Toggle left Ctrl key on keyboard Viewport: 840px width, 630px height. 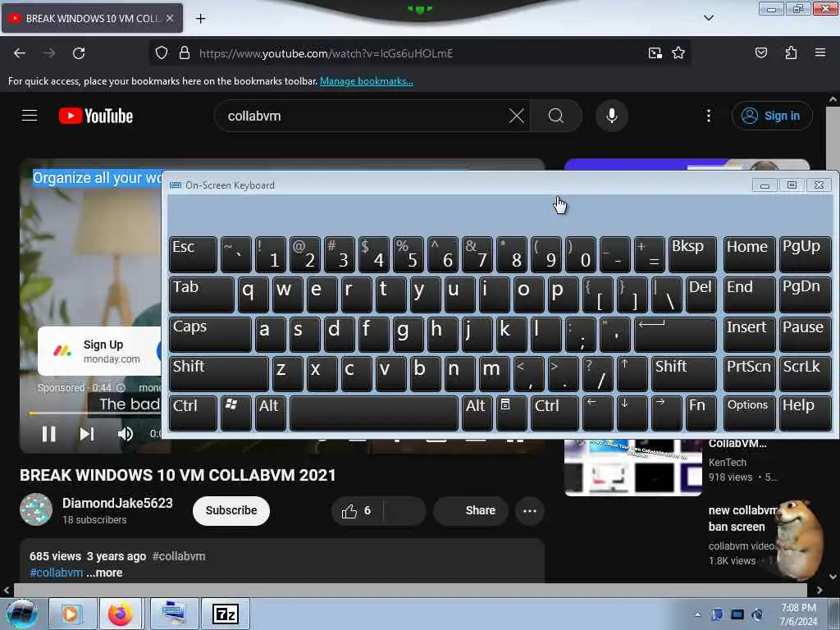193,413
